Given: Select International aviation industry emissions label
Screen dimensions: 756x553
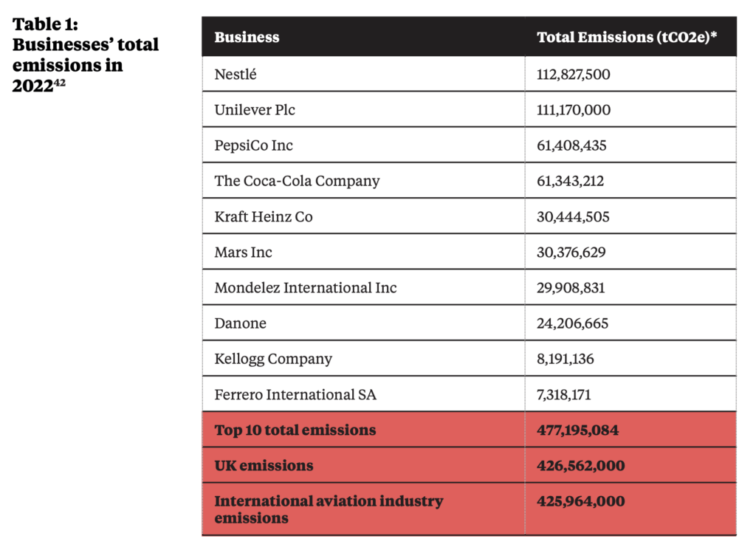Looking at the screenshot, I should pos(329,509).
